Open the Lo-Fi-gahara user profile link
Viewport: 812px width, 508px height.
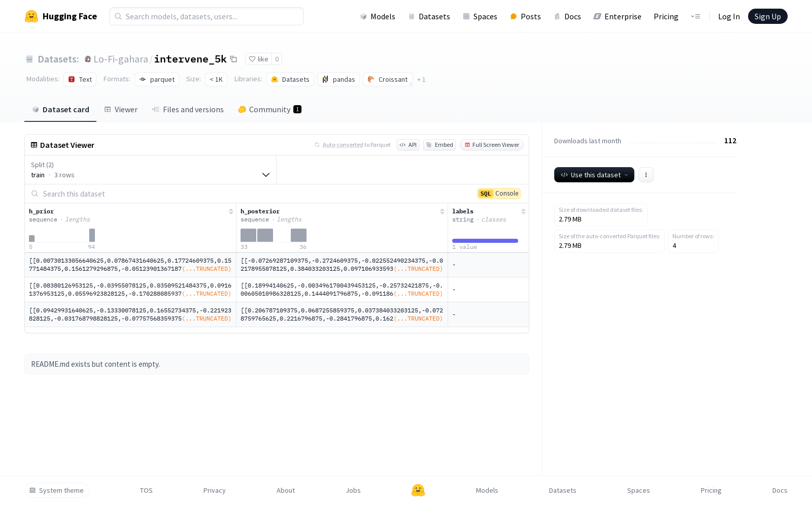121,59
